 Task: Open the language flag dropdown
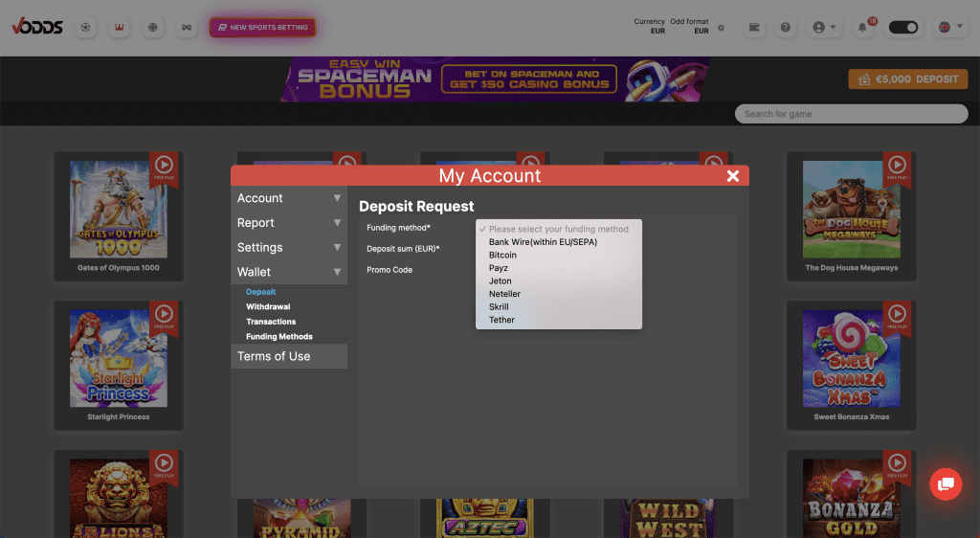tap(950, 28)
